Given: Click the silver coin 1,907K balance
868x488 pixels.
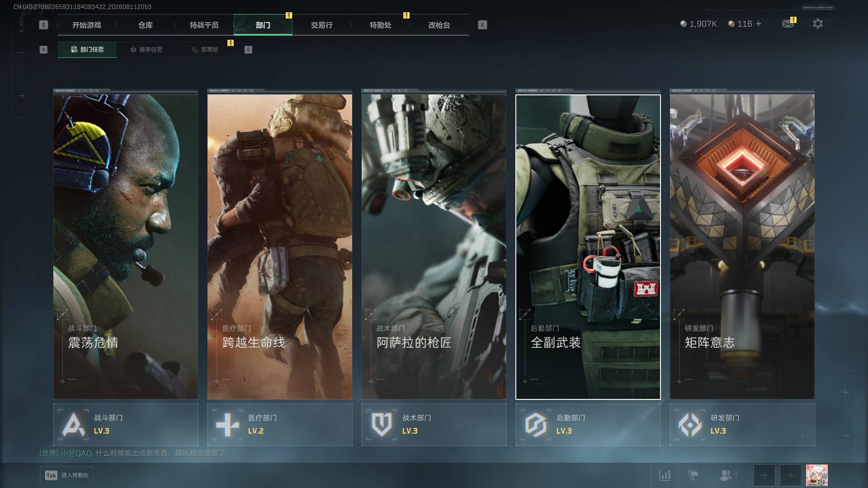Looking at the screenshot, I should click(x=698, y=24).
